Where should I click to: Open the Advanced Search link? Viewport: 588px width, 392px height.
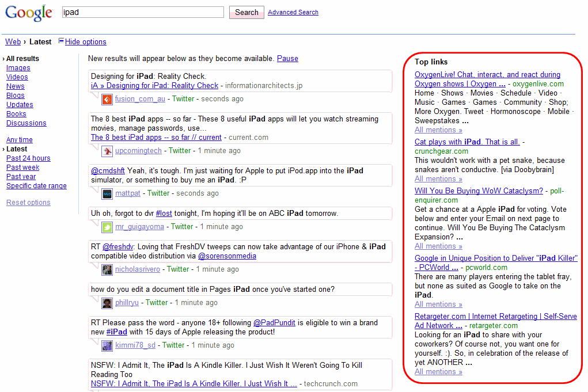pyautogui.click(x=293, y=12)
